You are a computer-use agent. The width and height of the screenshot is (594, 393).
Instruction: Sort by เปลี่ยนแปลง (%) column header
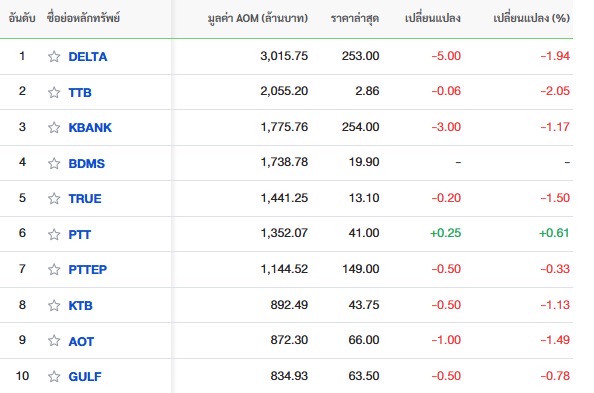point(531,18)
